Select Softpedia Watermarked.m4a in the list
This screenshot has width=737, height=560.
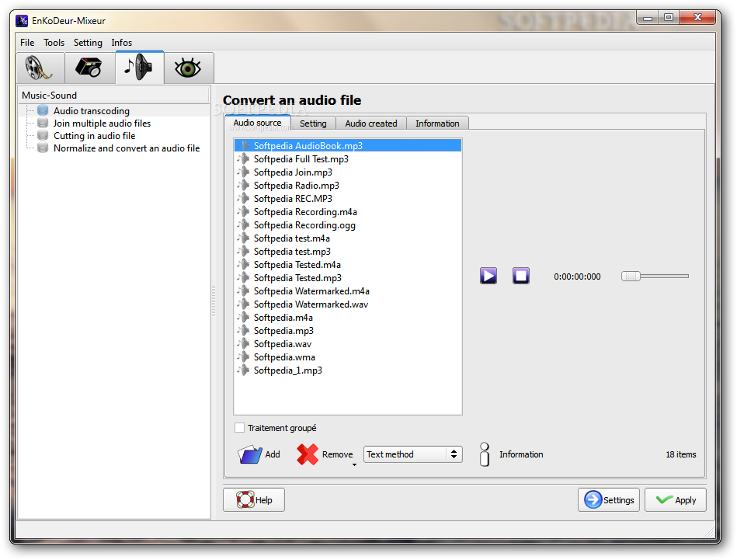[x=348, y=290]
